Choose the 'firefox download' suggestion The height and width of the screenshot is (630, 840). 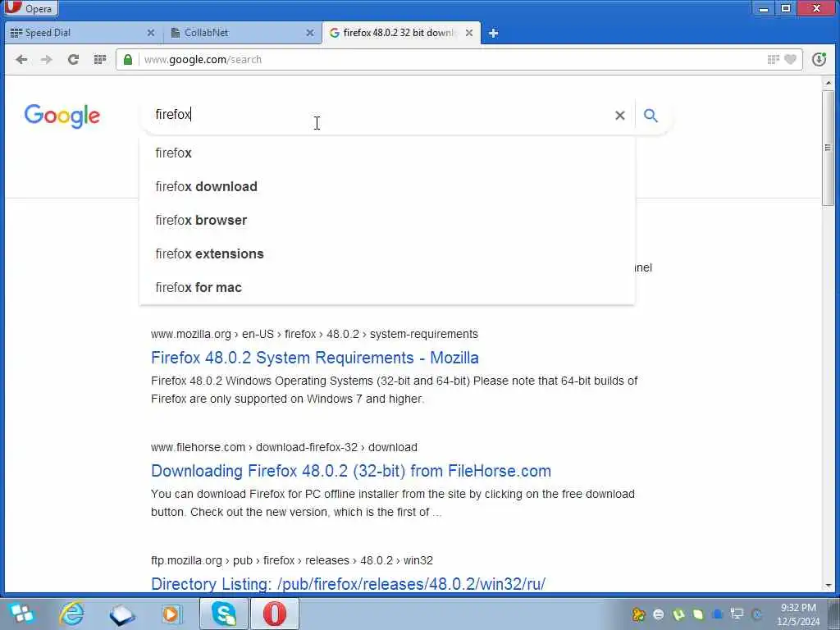387,186
